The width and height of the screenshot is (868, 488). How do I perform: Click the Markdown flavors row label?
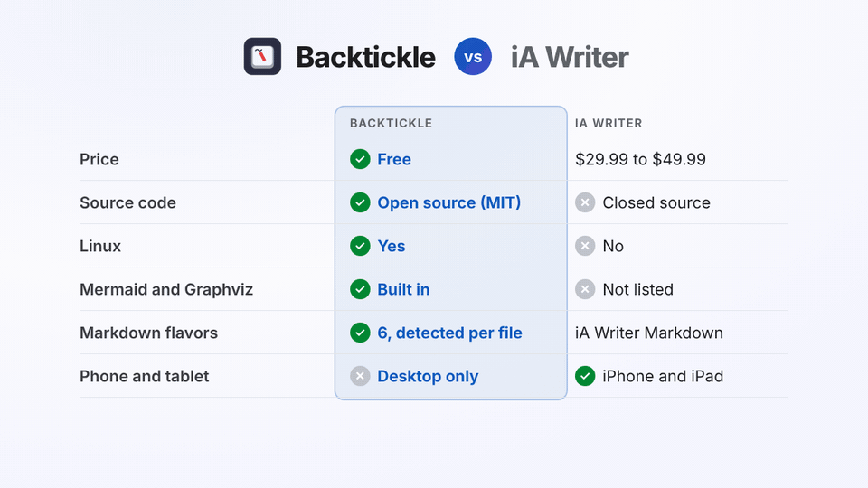pyautogui.click(x=148, y=333)
